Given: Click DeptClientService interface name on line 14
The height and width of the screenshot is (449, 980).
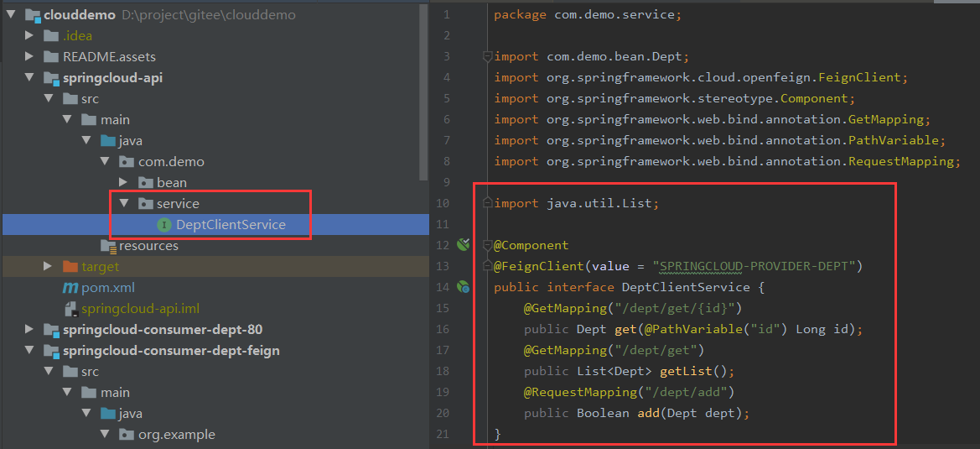Looking at the screenshot, I should [686, 288].
